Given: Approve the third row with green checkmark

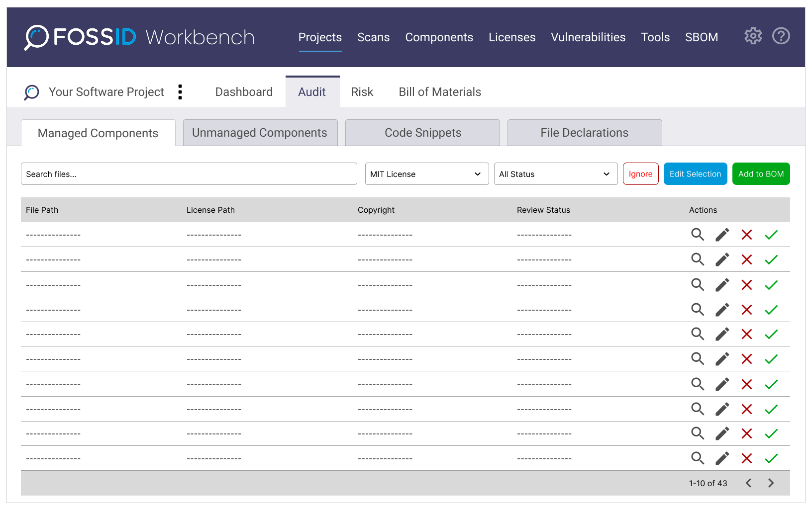Looking at the screenshot, I should tap(771, 285).
